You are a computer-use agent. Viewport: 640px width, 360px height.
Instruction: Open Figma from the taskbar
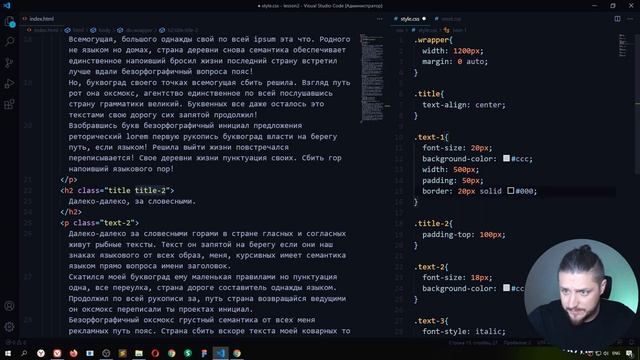click(204, 353)
